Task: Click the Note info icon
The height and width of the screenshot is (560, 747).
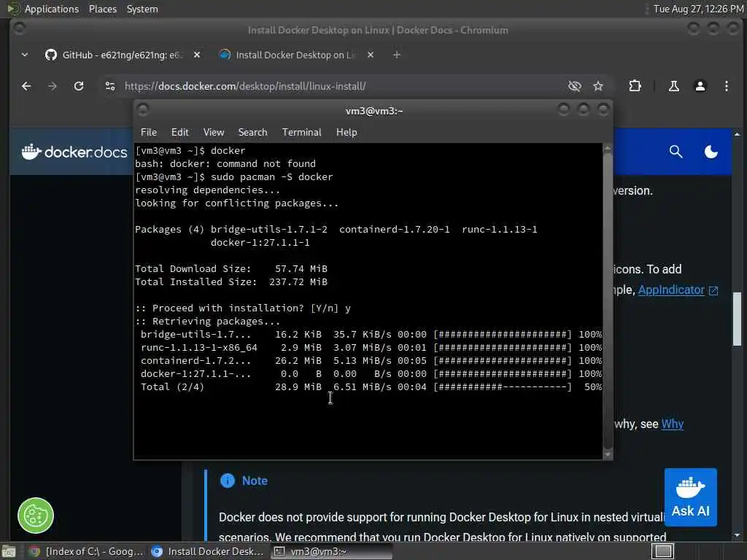Action: [228, 481]
